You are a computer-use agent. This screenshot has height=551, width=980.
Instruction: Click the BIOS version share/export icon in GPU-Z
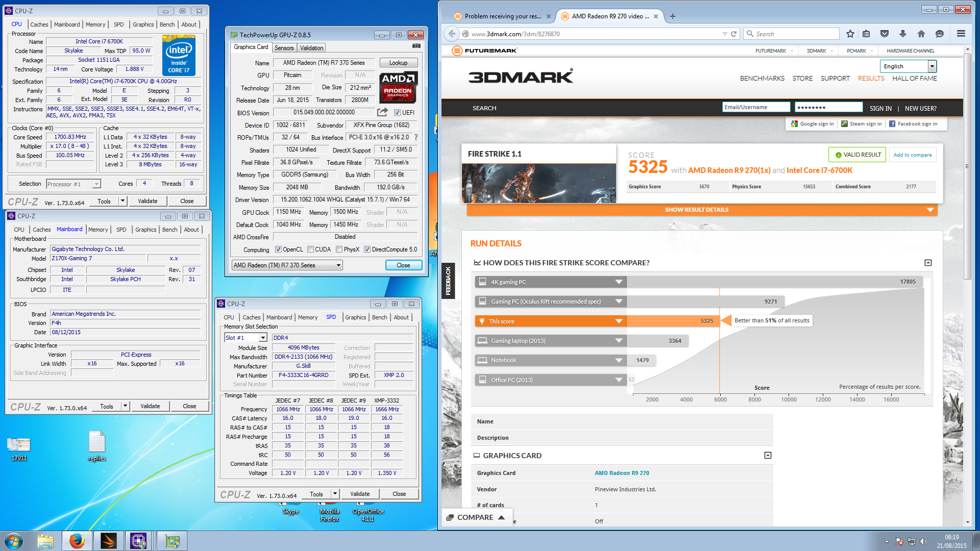(382, 112)
